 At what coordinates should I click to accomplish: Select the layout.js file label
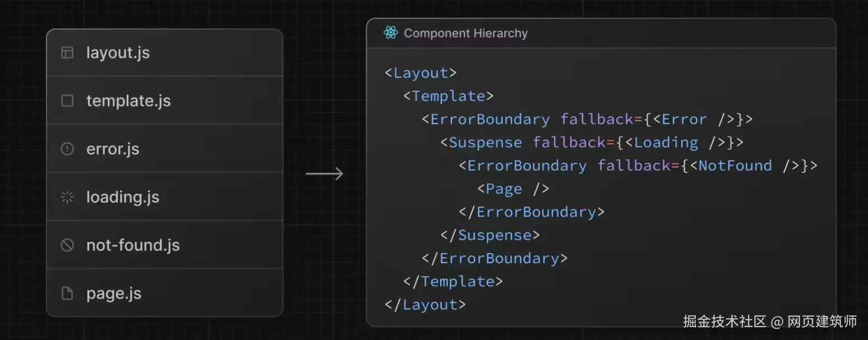tap(118, 53)
